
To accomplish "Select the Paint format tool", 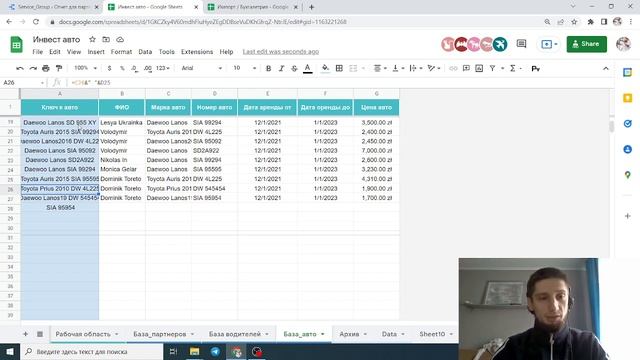I will tap(59, 68).
